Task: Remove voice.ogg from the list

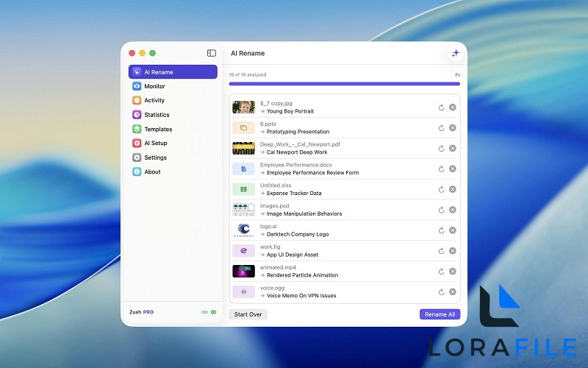Action: [x=453, y=291]
